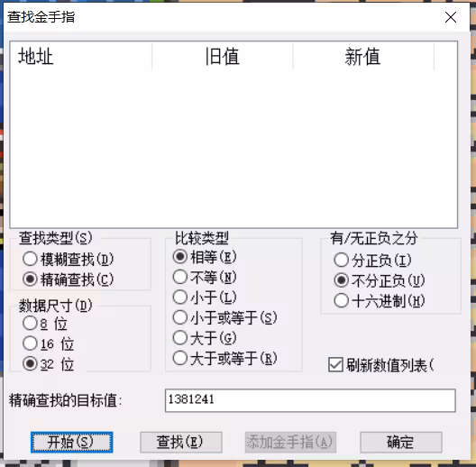
Task: Click the 地址 column header
Action: [81, 57]
